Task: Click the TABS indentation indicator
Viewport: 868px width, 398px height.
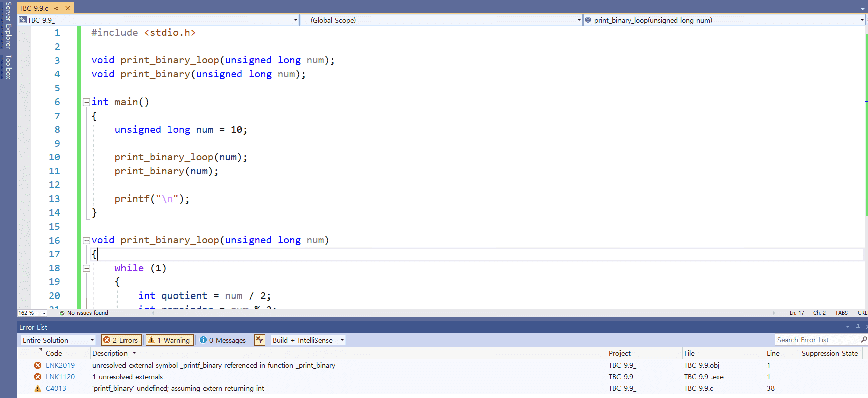Action: click(x=841, y=313)
